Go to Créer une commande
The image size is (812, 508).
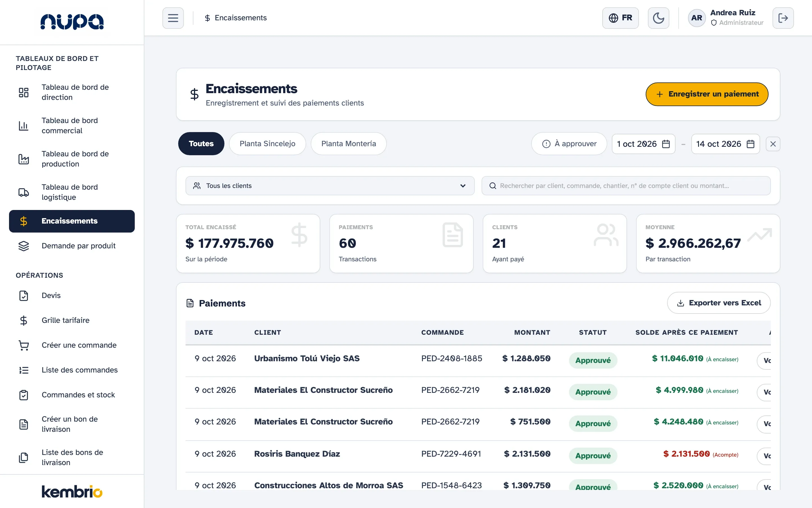[x=72, y=345]
